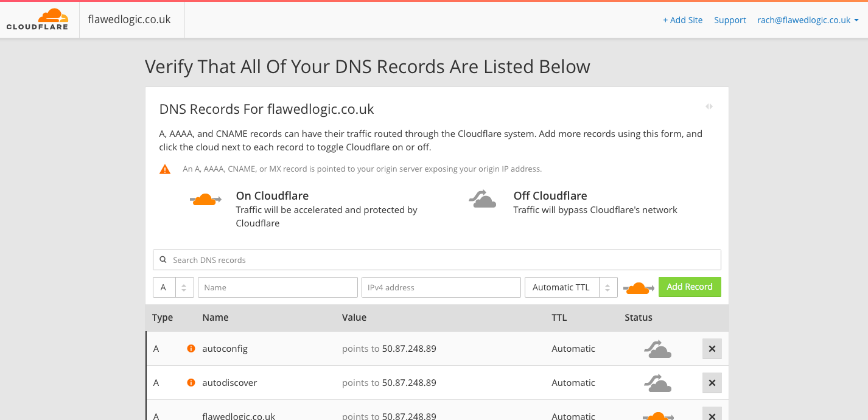The width and height of the screenshot is (868, 420).
Task: Click the info icon beside autodiscover
Action: coord(191,383)
